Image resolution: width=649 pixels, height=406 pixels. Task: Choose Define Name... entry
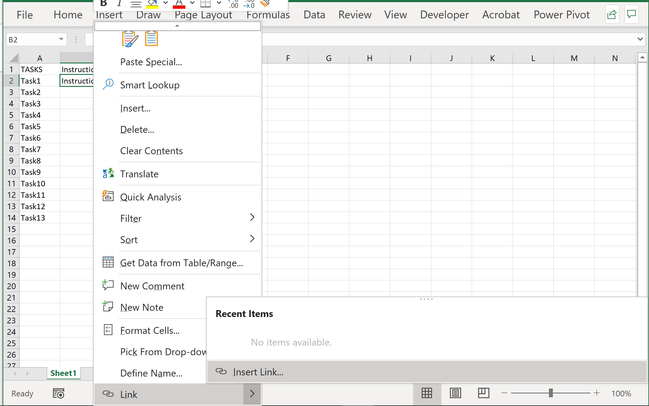point(151,373)
